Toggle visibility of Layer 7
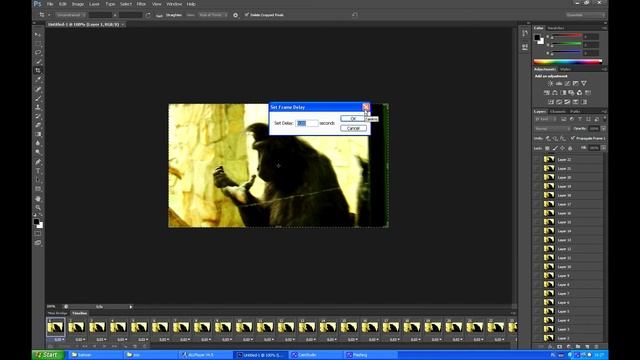 click(538, 293)
